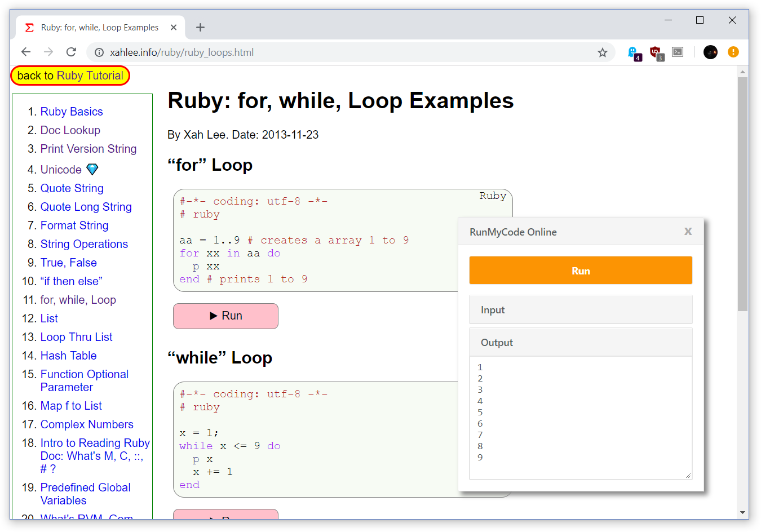The width and height of the screenshot is (761, 532).
Task: Open the for, while, Loop link
Action: (78, 300)
